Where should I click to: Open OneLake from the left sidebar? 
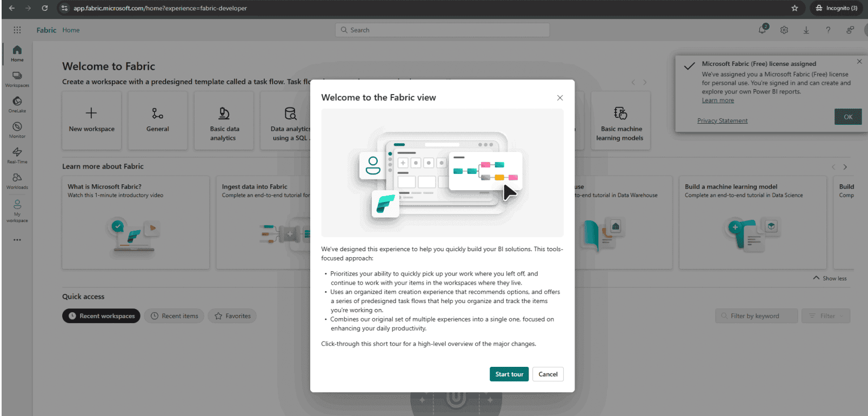click(x=17, y=104)
